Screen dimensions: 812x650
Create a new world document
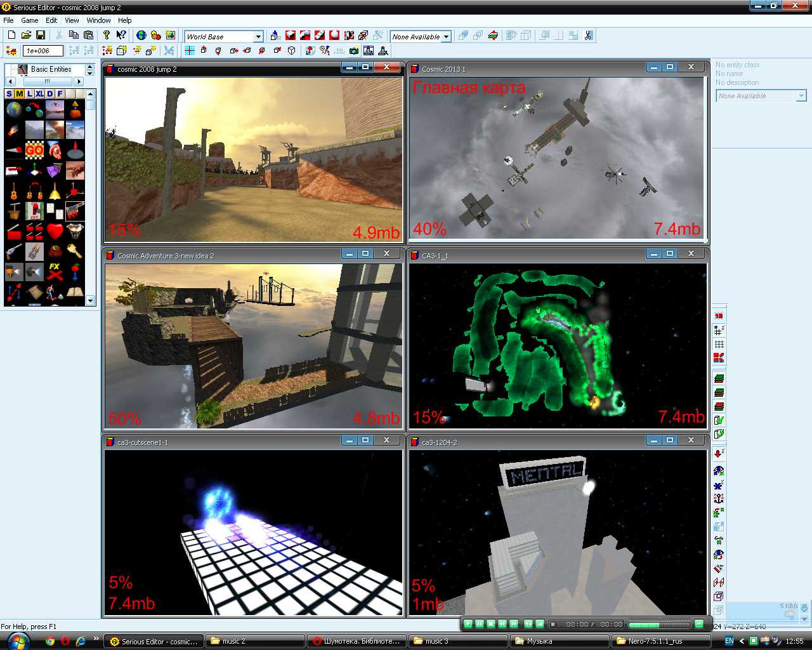[11, 36]
